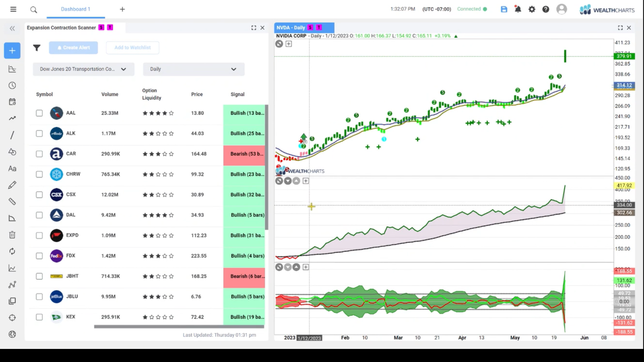The image size is (644, 362).
Task: Click the Create Alert button
Action: 73,48
